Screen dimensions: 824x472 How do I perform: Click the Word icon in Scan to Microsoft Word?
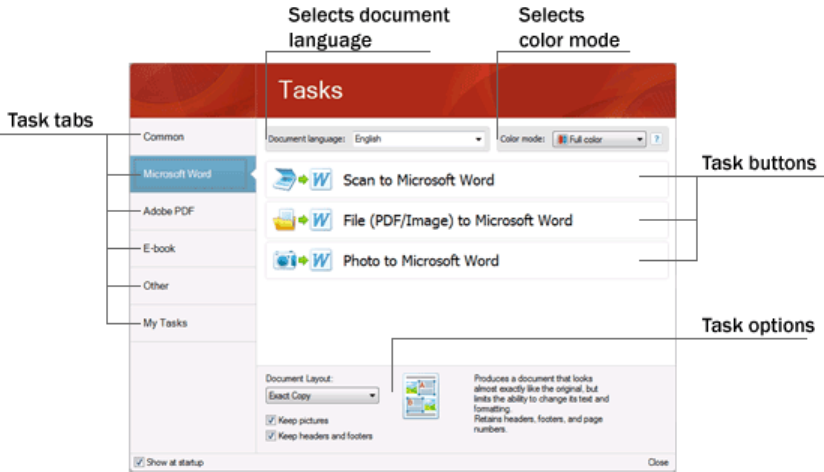[321, 180]
